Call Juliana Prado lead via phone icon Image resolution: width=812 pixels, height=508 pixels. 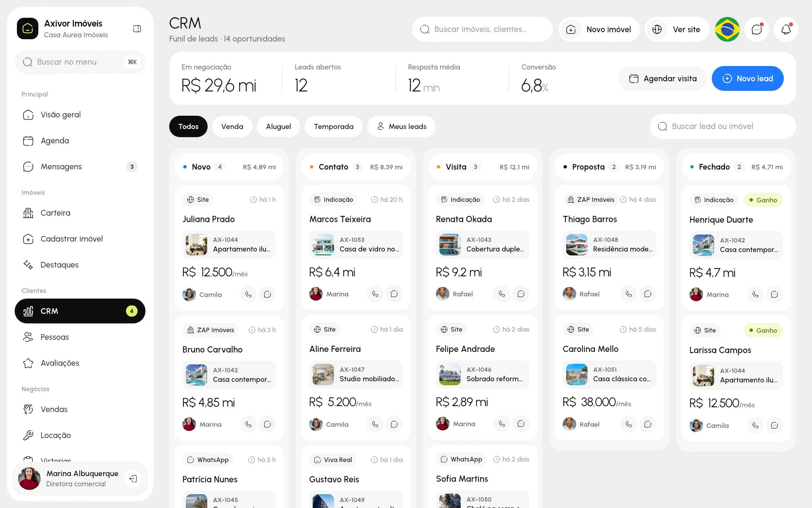[x=248, y=294]
